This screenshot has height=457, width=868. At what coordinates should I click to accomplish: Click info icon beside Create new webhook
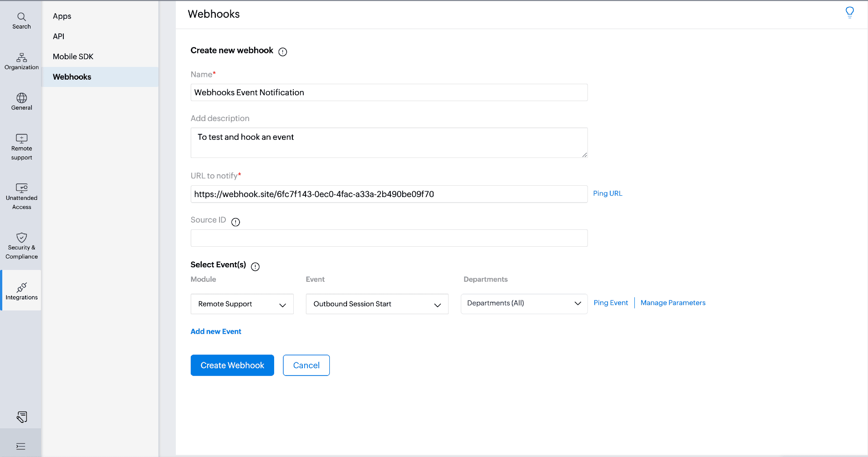[x=282, y=52]
